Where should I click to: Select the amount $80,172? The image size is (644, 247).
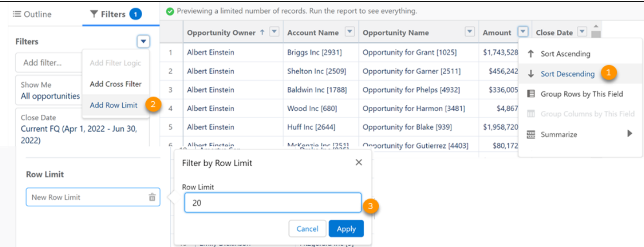(505, 146)
